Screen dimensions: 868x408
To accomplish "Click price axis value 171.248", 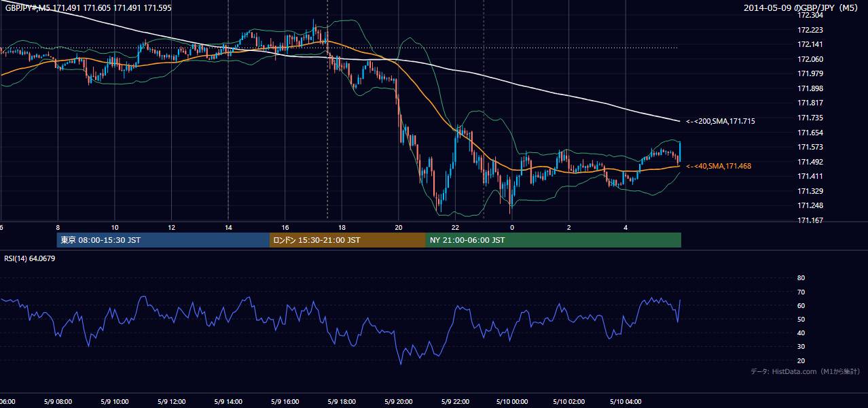I will 810,205.
